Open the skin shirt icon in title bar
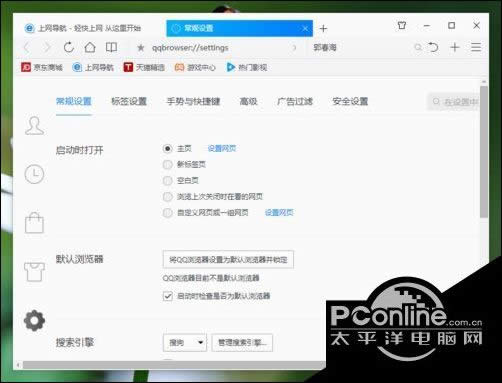 (402, 25)
